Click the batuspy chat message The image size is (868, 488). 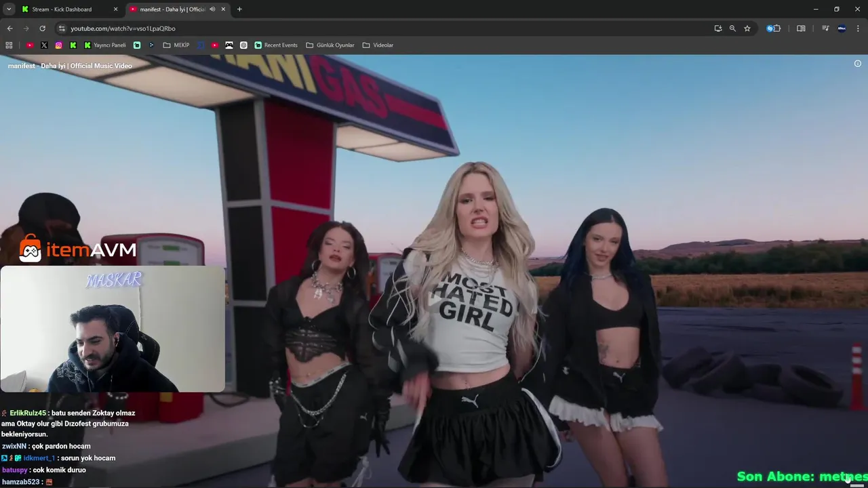coord(43,470)
